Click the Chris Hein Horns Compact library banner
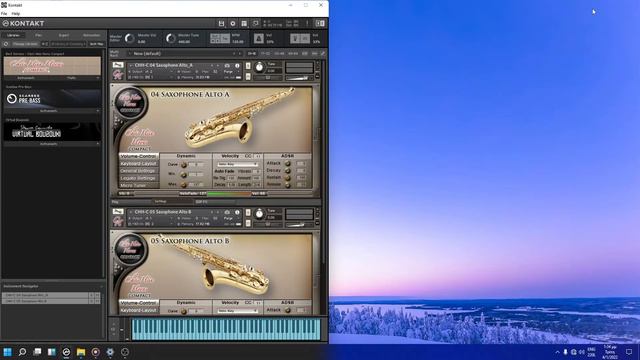This screenshot has width=640, height=360. [x=52, y=66]
